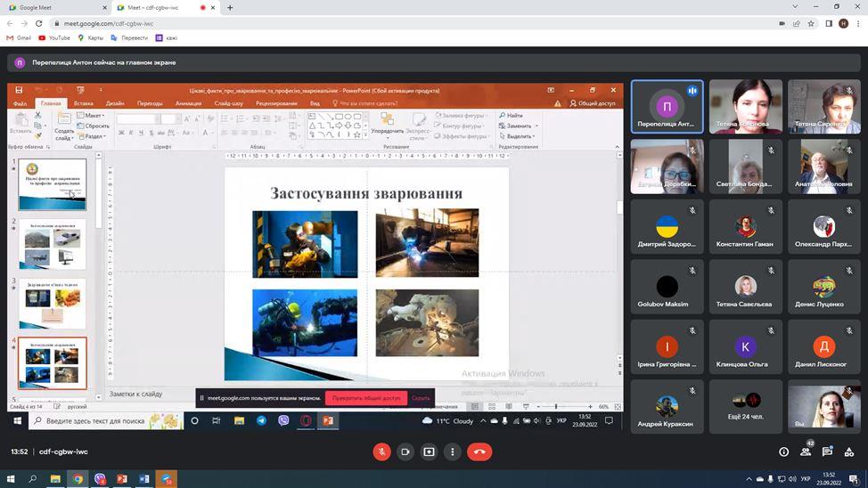The image size is (868, 488).
Task: Collapse the ribbon with the chevron
Action: pyautogui.click(x=618, y=147)
